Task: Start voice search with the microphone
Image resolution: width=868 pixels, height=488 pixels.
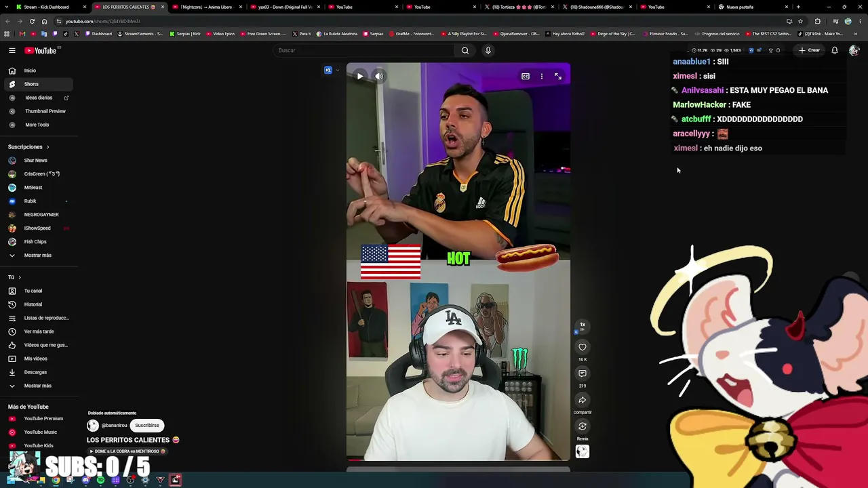Action: click(x=488, y=50)
